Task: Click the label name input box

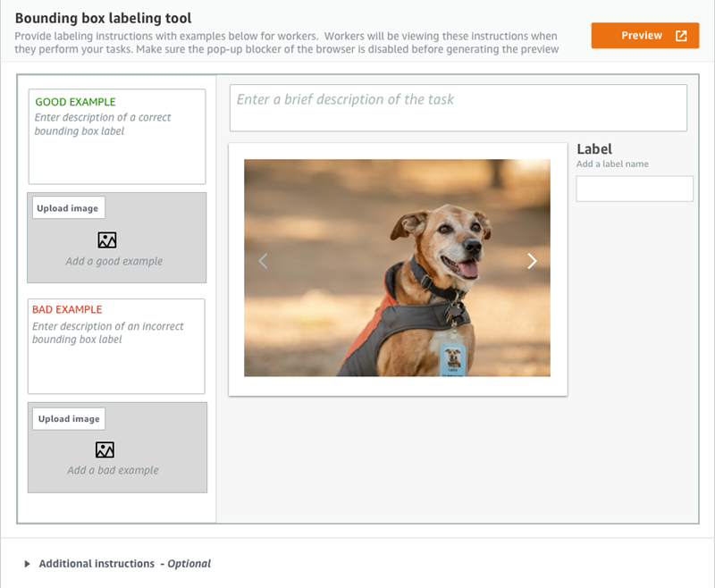Action: [x=634, y=189]
